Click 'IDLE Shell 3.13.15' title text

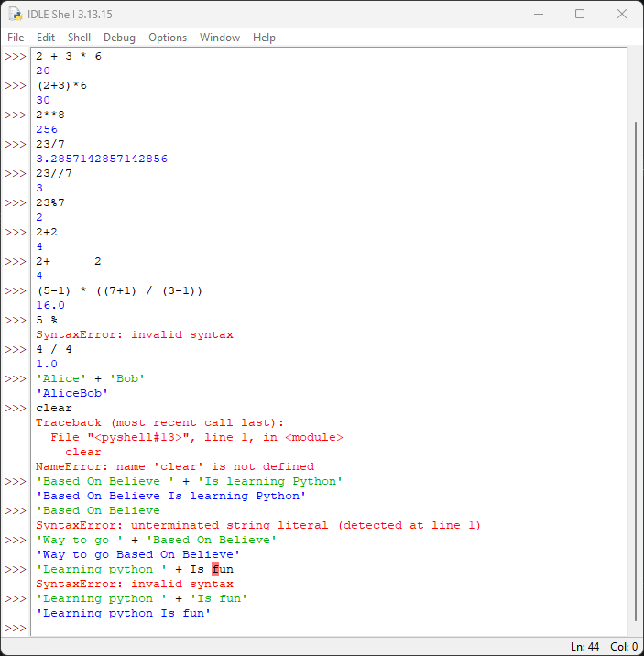[70, 15]
